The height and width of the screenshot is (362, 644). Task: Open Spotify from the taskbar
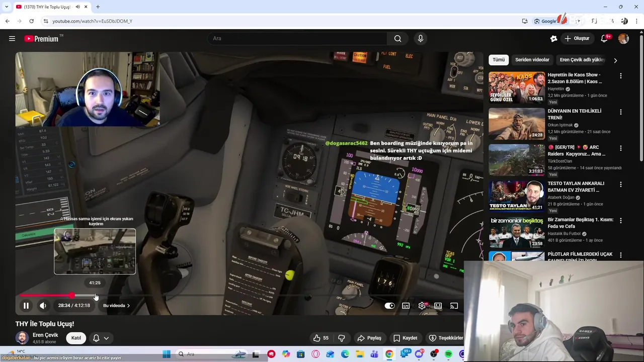click(x=448, y=354)
